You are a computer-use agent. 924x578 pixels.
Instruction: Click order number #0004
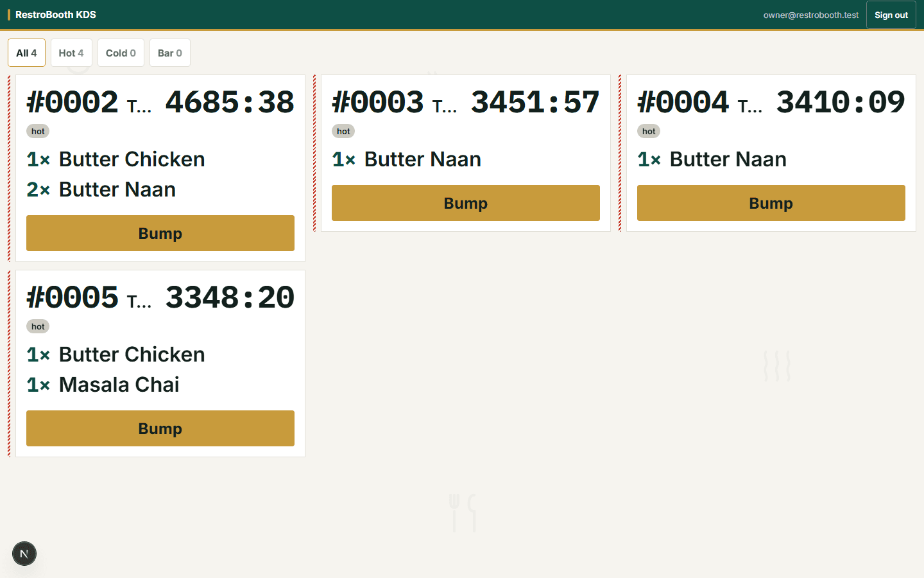tap(683, 102)
